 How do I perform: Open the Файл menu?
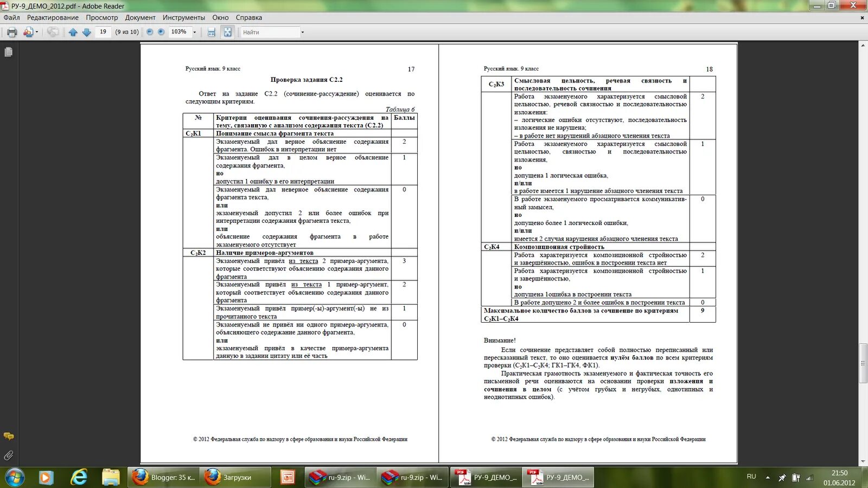tap(12, 17)
